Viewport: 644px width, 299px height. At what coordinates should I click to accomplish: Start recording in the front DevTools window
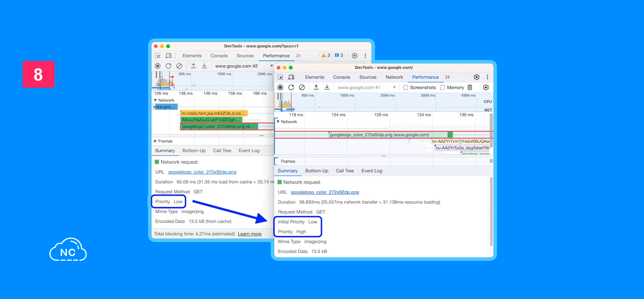point(280,88)
